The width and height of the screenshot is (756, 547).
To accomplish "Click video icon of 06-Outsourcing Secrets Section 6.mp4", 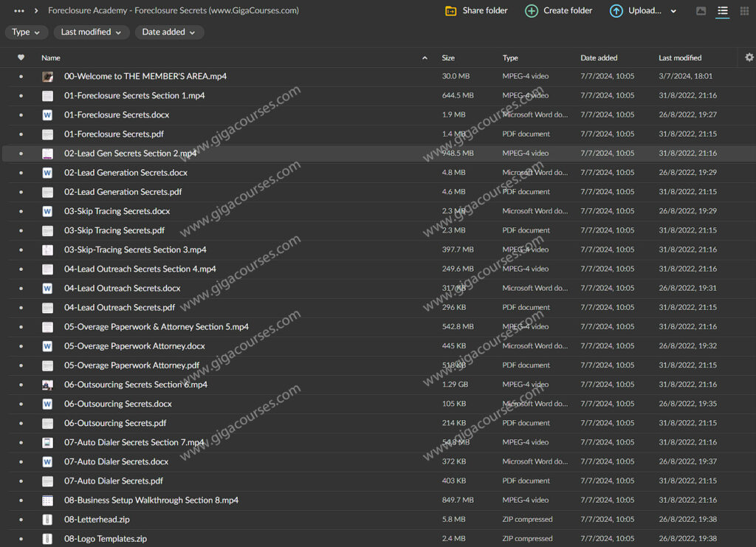I will 47,385.
